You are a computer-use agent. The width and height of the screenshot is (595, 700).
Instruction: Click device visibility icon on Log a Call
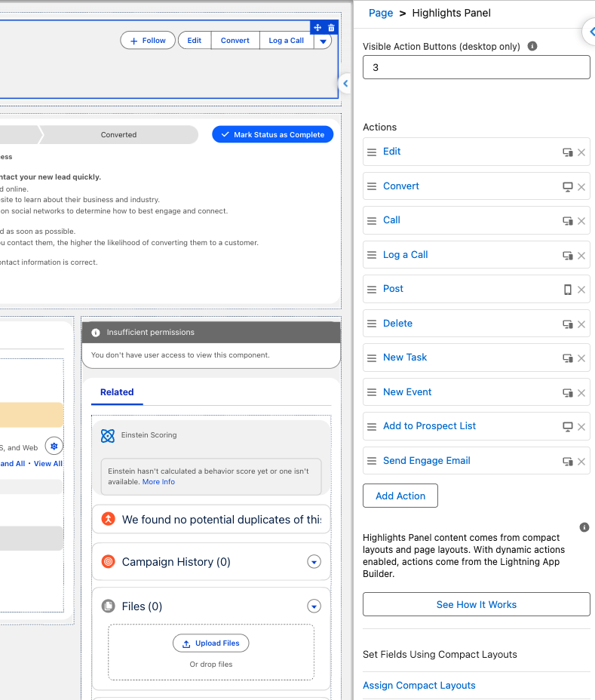point(567,256)
